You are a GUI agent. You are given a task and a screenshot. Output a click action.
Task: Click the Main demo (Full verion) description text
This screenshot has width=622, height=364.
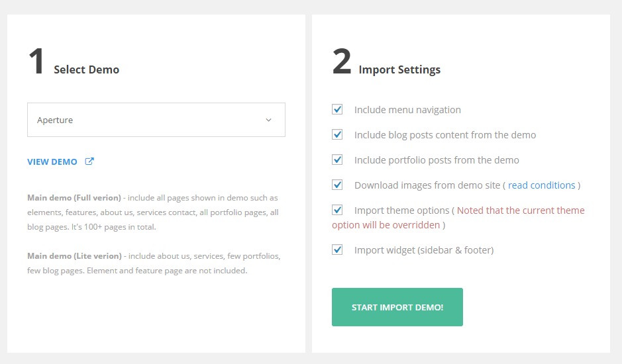(x=152, y=212)
